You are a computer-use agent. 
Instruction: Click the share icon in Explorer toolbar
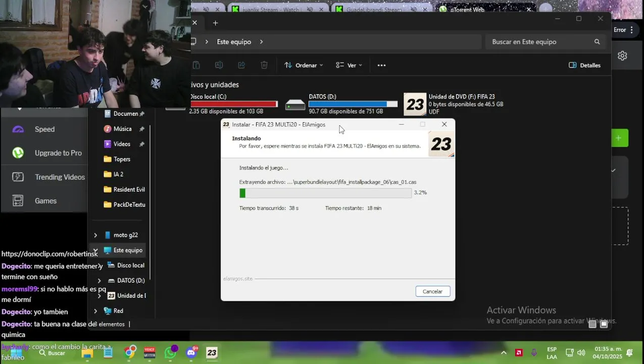tap(241, 65)
